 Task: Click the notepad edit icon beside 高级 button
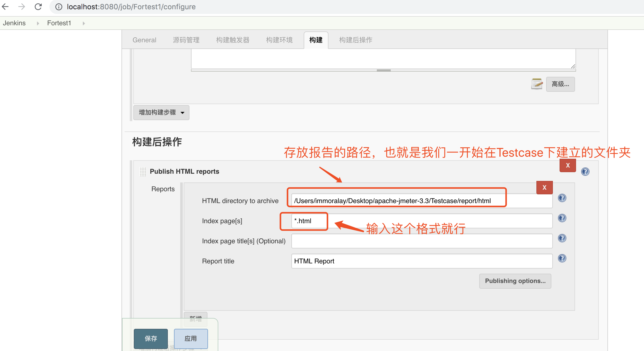click(537, 84)
